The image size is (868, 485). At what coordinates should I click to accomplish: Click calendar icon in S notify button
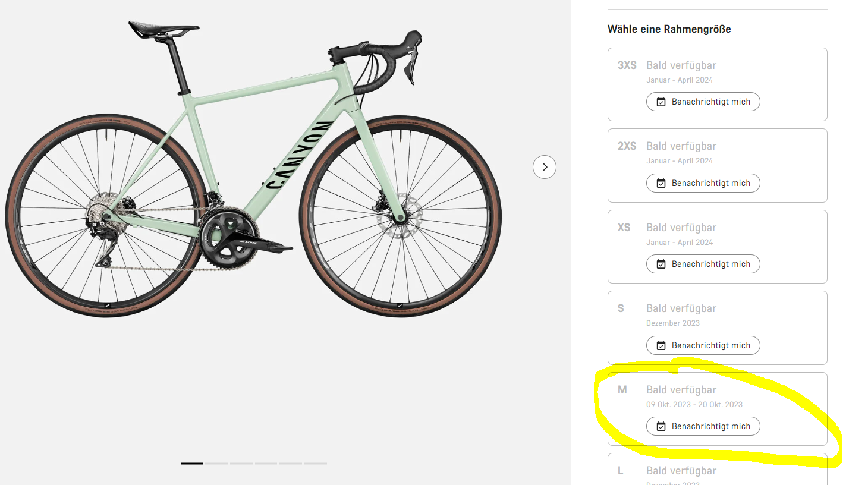pos(661,345)
